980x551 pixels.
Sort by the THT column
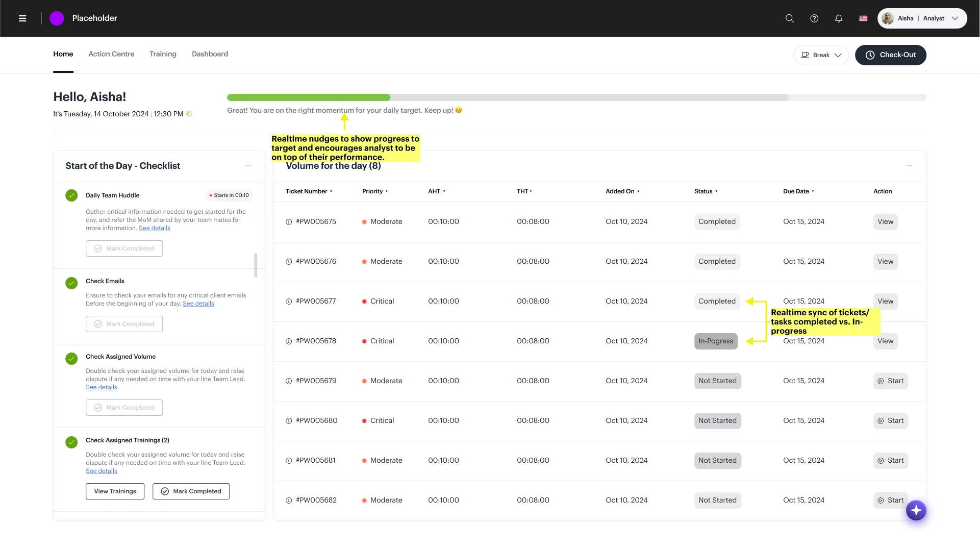coord(524,191)
